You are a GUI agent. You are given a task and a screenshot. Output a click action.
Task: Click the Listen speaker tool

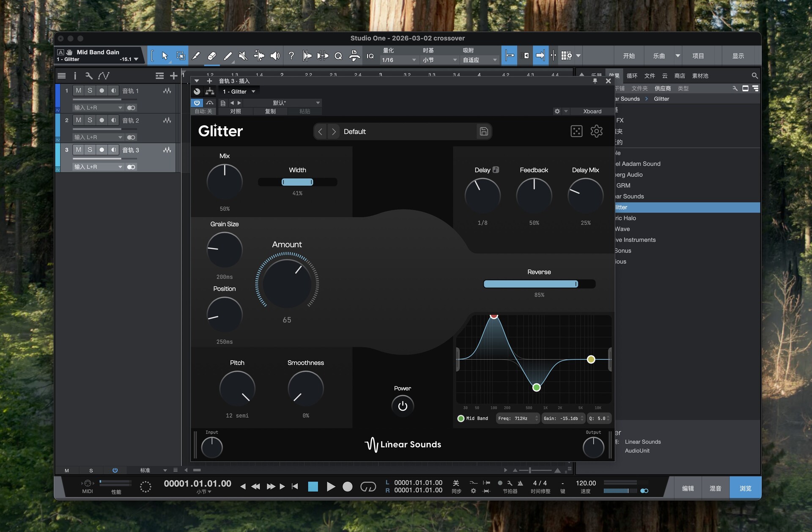(x=275, y=56)
